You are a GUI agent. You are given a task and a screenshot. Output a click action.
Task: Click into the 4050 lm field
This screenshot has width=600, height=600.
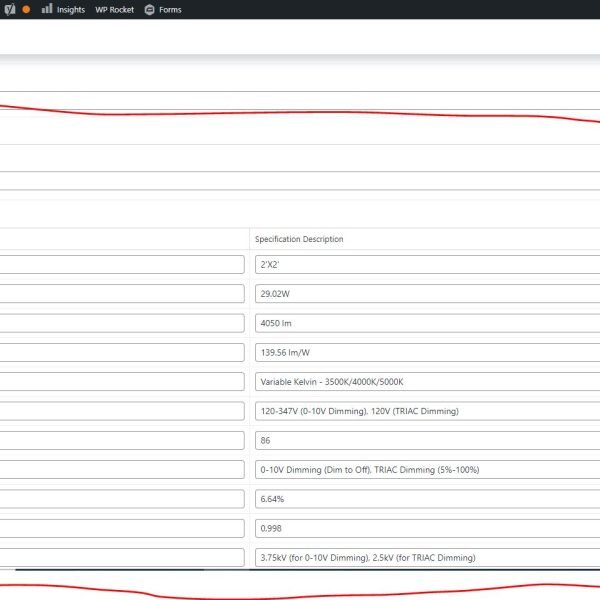pyautogui.click(x=428, y=323)
